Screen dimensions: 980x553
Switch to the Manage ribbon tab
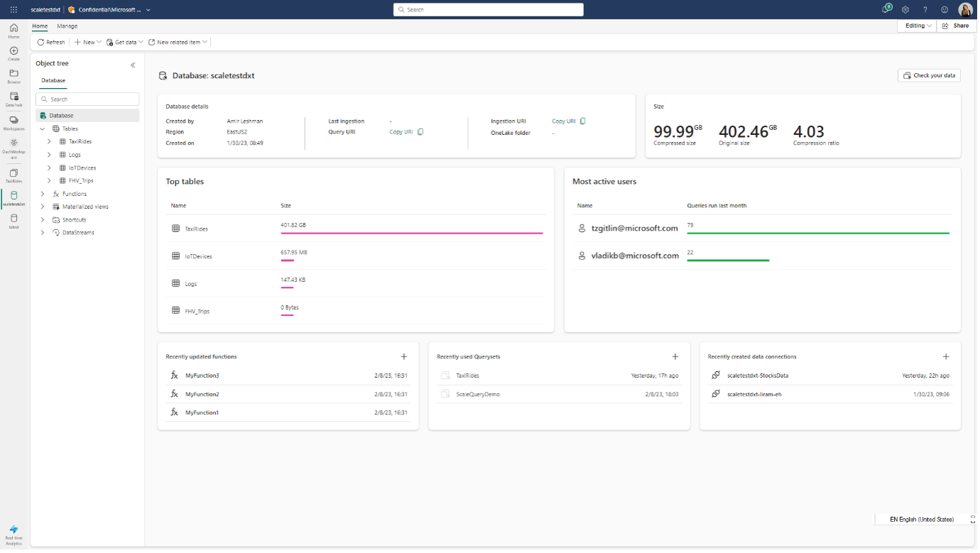[67, 26]
